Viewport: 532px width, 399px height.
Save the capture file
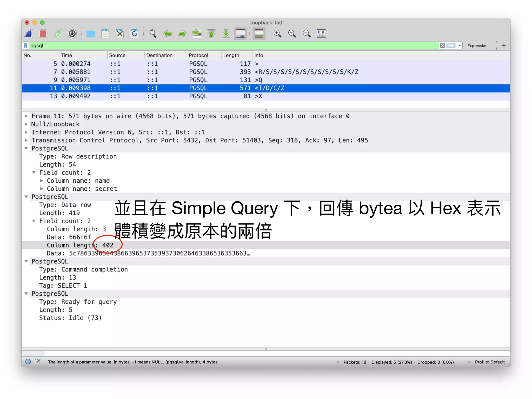coord(105,34)
